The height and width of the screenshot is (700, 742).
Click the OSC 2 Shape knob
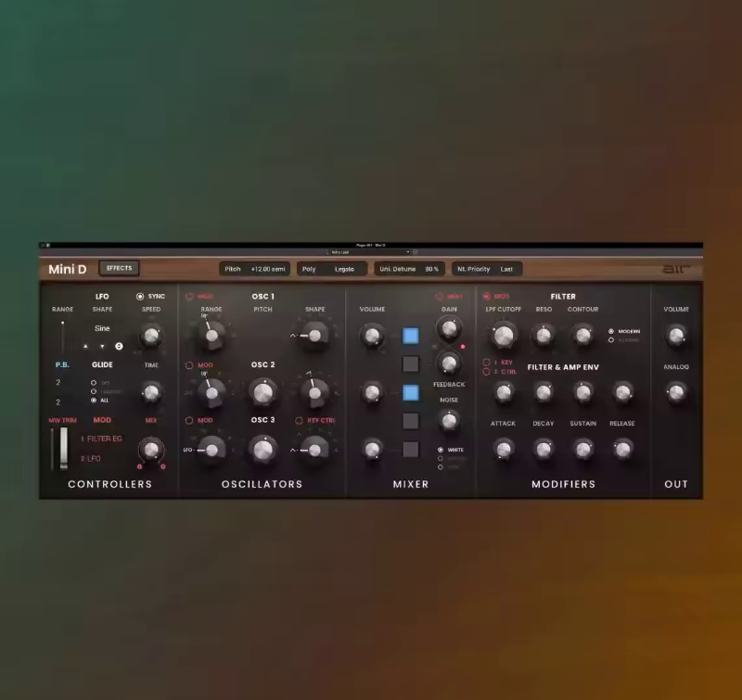(314, 392)
